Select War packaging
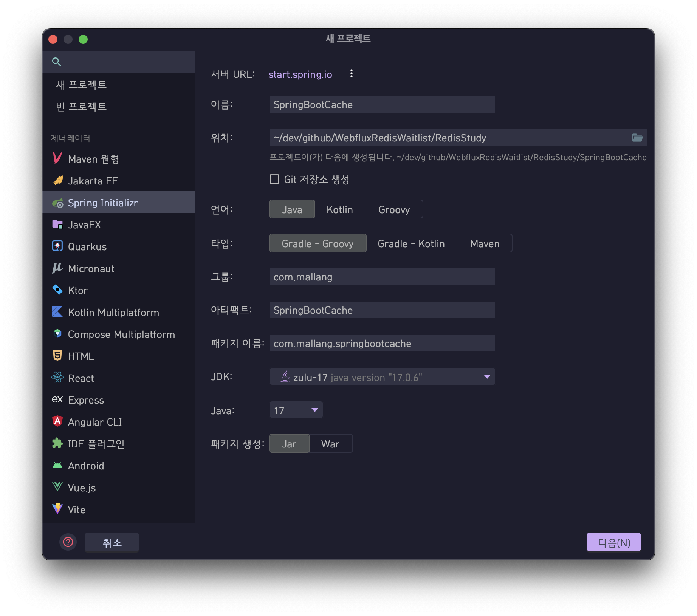This screenshot has width=697, height=616. (331, 444)
